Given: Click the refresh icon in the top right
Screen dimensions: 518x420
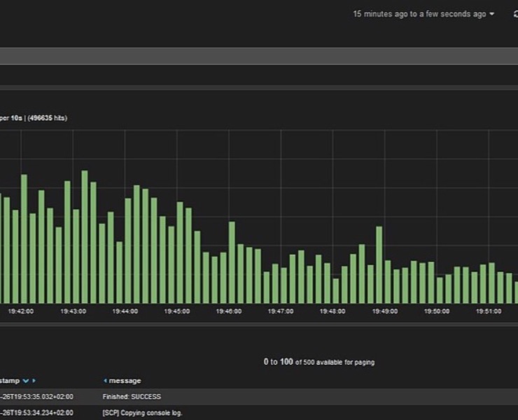Looking at the screenshot, I should pos(515,14).
